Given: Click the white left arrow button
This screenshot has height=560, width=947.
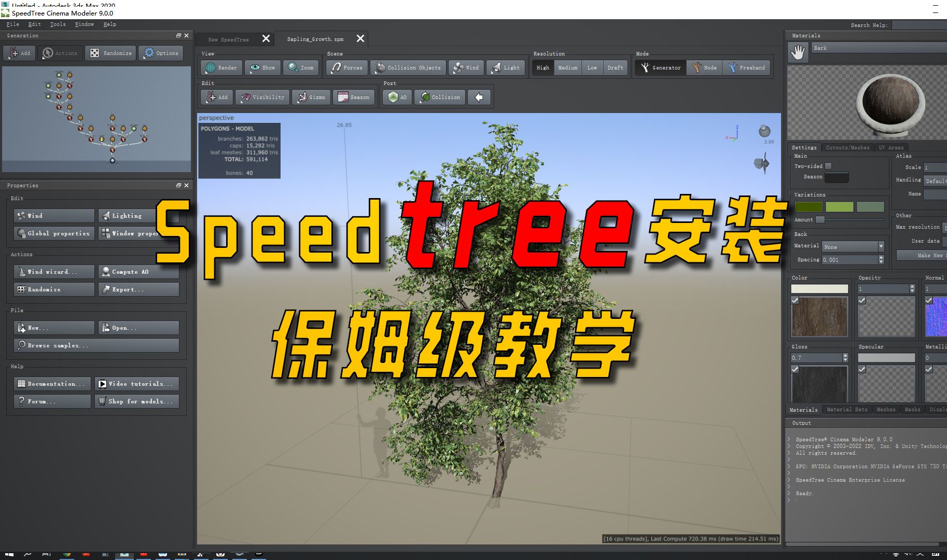Looking at the screenshot, I should pos(479,97).
